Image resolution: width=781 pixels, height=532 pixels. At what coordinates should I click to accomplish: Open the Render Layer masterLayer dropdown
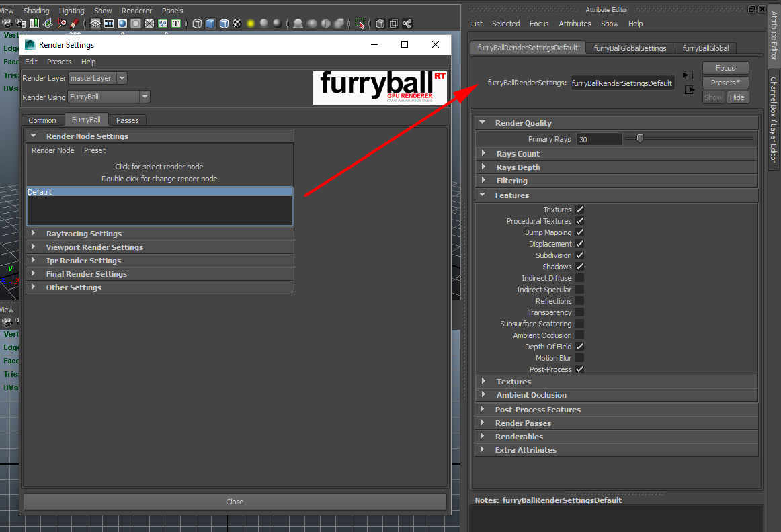(x=97, y=78)
